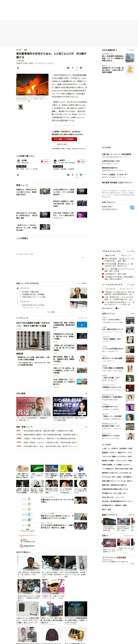Open the X link under social ranking
Image resolution: width=138 pixels, height=644 pixels.
[118, 308]
